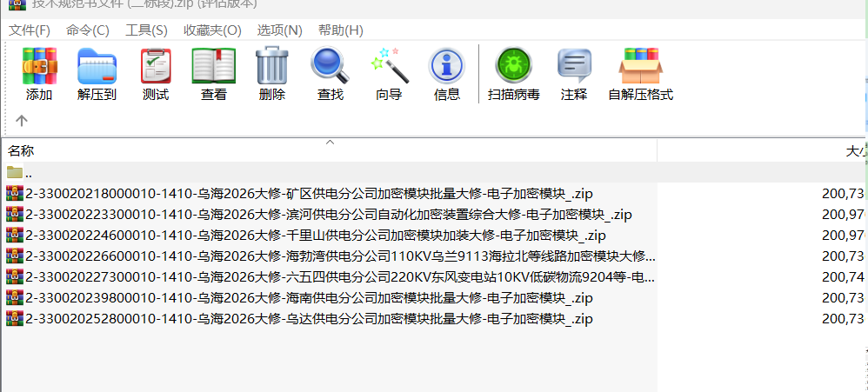Start Virus Scan (扫描病毒) tool
The image size is (868, 392).
[x=513, y=75]
